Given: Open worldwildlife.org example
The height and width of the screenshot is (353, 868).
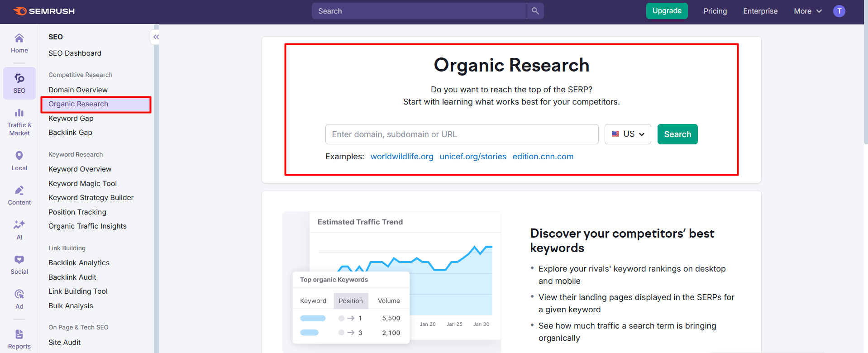Looking at the screenshot, I should [x=402, y=157].
